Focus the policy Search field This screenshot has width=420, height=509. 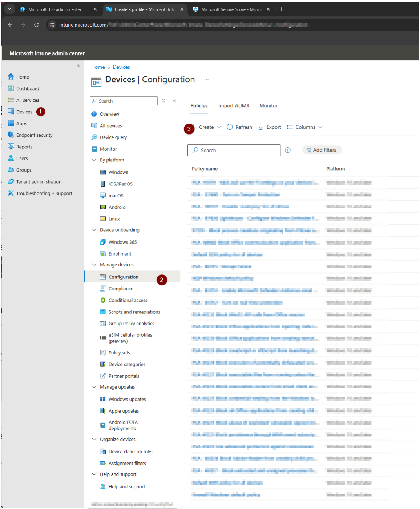234,150
